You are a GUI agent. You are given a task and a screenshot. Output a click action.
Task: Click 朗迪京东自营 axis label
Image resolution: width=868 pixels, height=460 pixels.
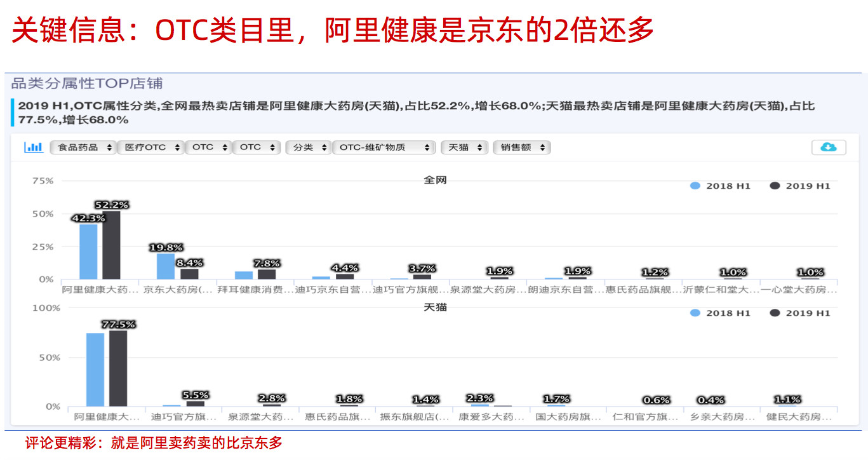click(566, 290)
